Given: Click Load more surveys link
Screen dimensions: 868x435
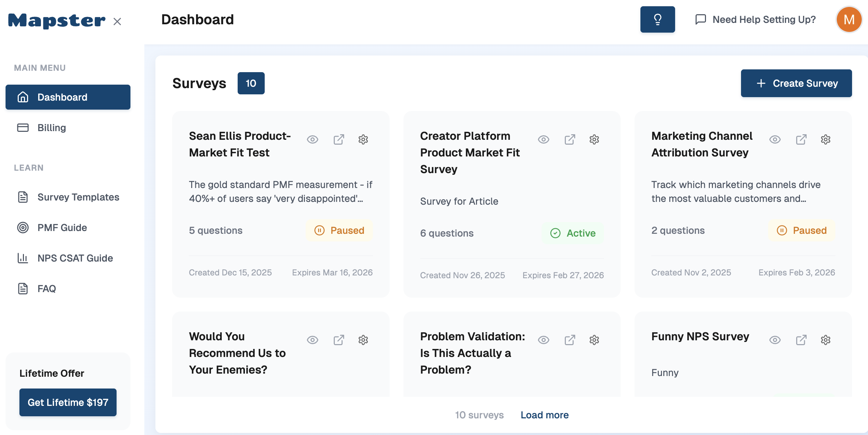Looking at the screenshot, I should (x=544, y=415).
